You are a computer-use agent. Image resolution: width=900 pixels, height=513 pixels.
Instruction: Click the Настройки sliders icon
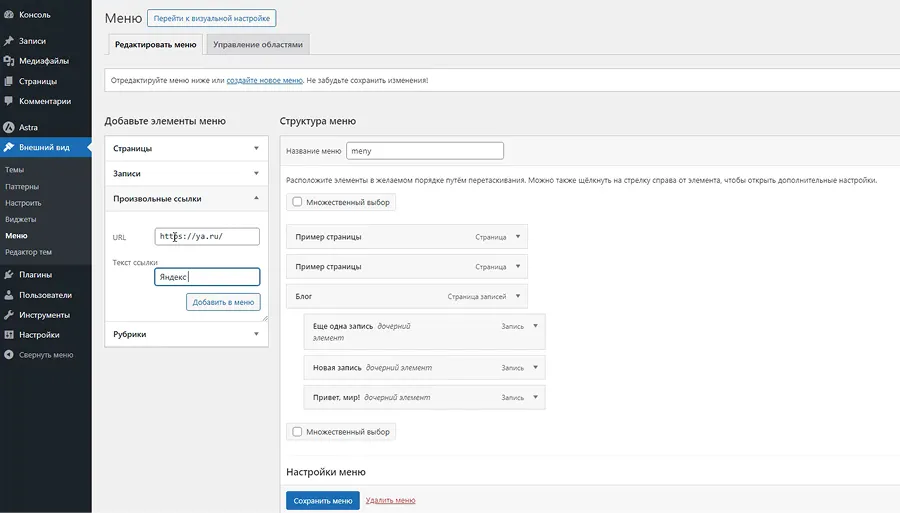[x=9, y=335]
